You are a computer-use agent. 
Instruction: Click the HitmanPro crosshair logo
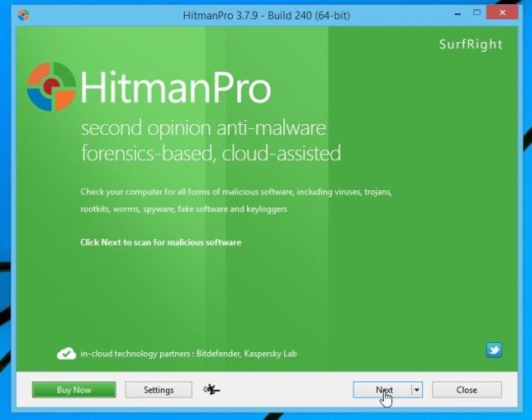(51, 87)
